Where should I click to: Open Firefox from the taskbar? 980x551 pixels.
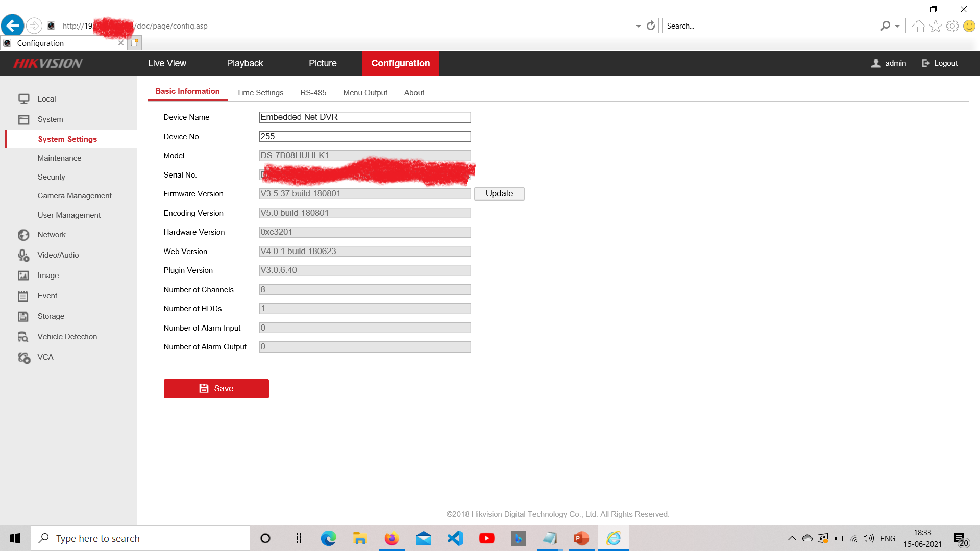click(391, 538)
